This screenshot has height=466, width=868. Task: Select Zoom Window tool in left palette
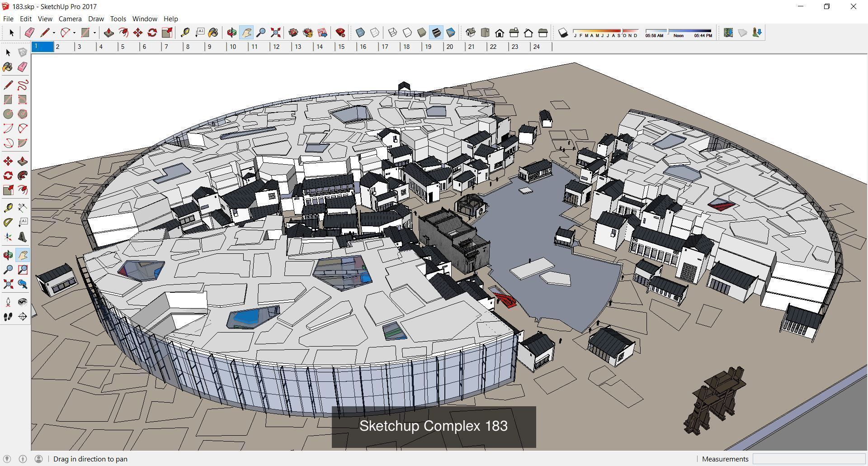click(23, 270)
